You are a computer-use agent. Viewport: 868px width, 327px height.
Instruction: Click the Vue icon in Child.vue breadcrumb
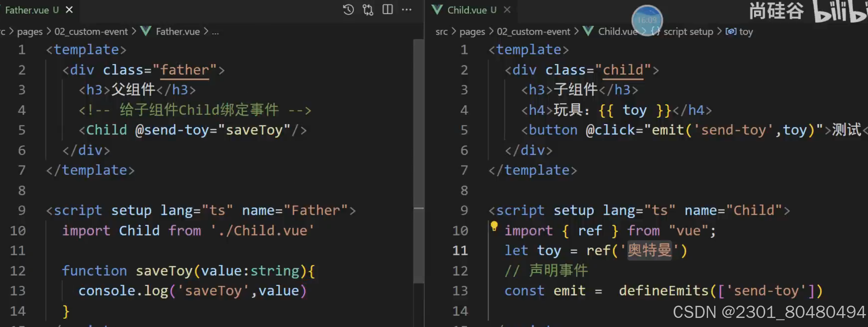(588, 31)
